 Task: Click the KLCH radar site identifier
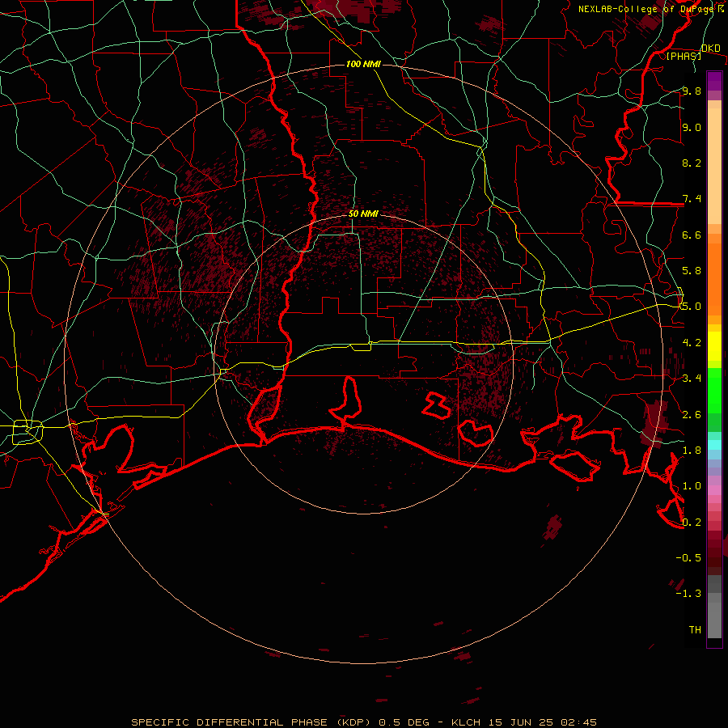(x=468, y=722)
